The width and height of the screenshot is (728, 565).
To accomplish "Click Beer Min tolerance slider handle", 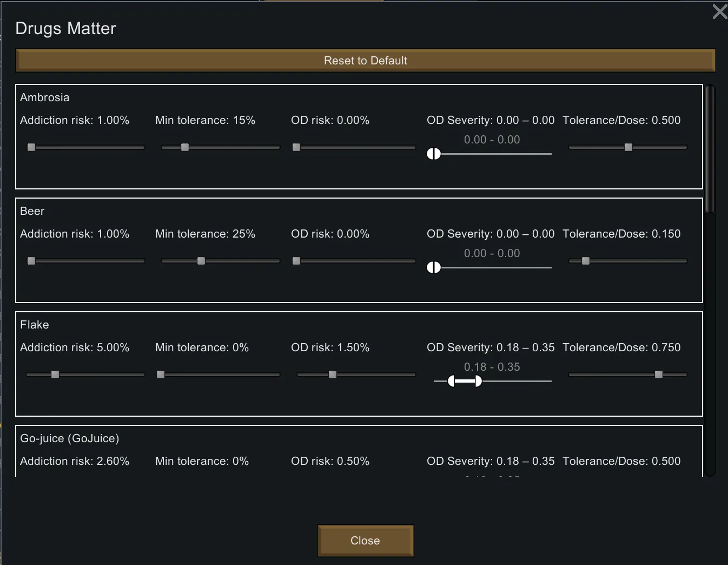I will (201, 261).
